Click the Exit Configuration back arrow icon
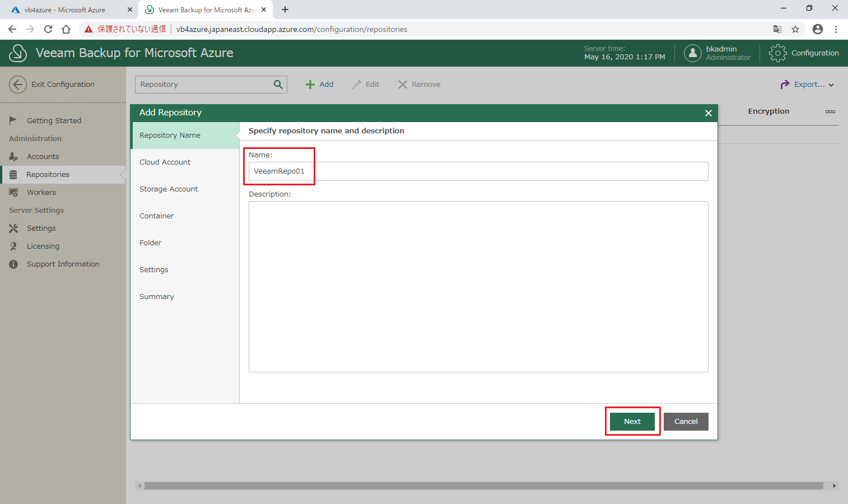This screenshot has width=848, height=504. click(x=18, y=85)
